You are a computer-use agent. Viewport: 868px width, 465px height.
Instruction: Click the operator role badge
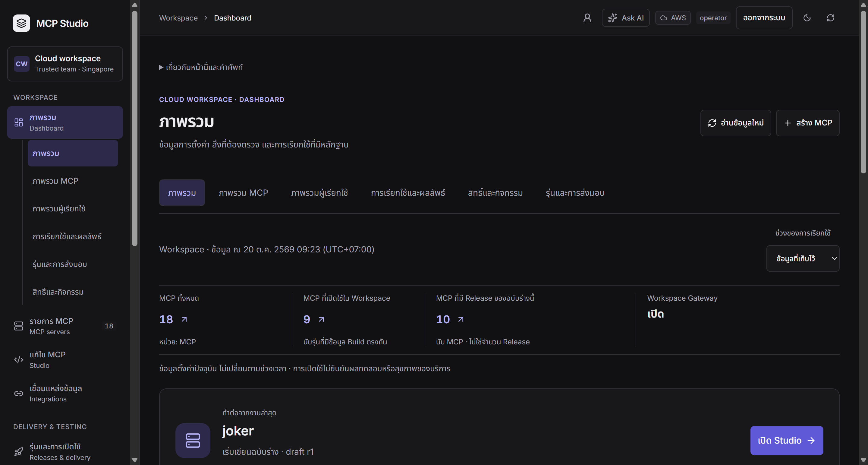[x=713, y=18]
